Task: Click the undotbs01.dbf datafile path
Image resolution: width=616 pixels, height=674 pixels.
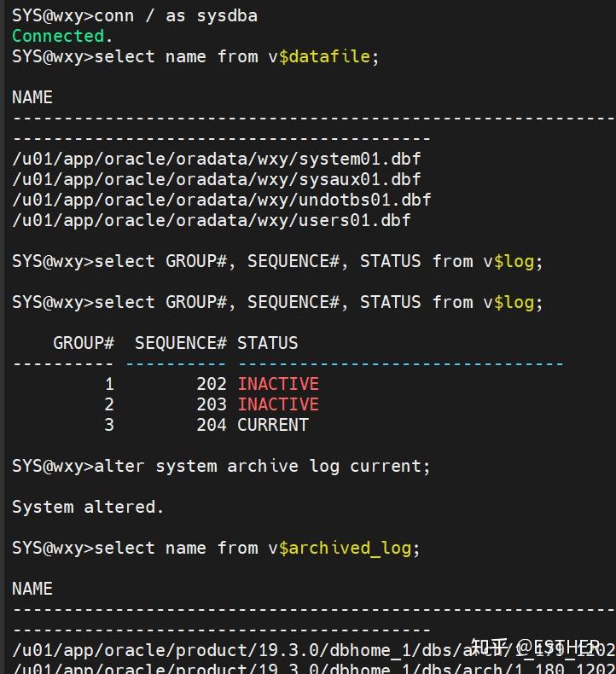Action: click(x=222, y=200)
